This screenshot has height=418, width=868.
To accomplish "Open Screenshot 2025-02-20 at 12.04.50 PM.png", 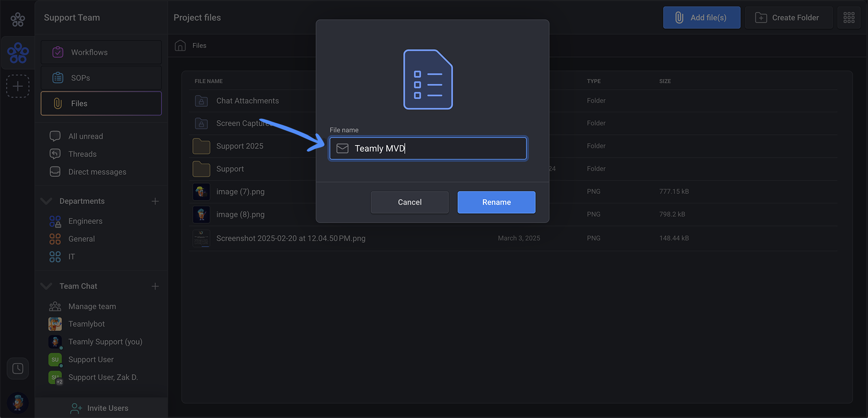I will pos(291,238).
